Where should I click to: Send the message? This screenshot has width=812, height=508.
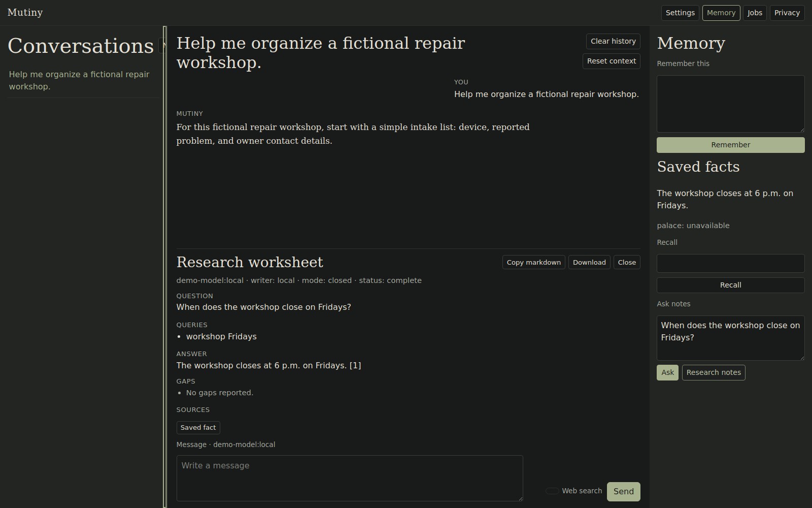[623, 491]
